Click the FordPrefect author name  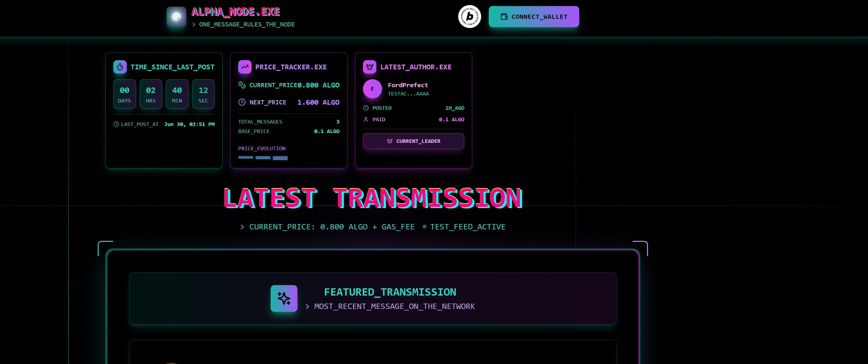[408, 85]
